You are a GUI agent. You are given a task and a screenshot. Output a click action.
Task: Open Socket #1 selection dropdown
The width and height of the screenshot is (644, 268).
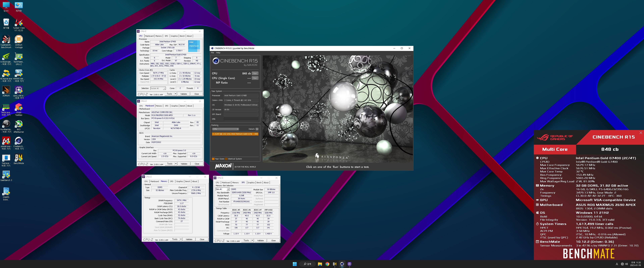click(x=158, y=88)
